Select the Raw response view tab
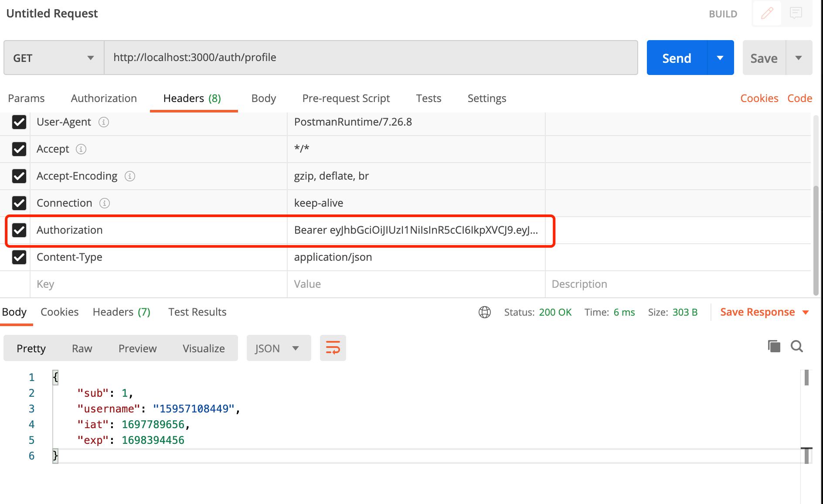Image resolution: width=823 pixels, height=504 pixels. [82, 348]
